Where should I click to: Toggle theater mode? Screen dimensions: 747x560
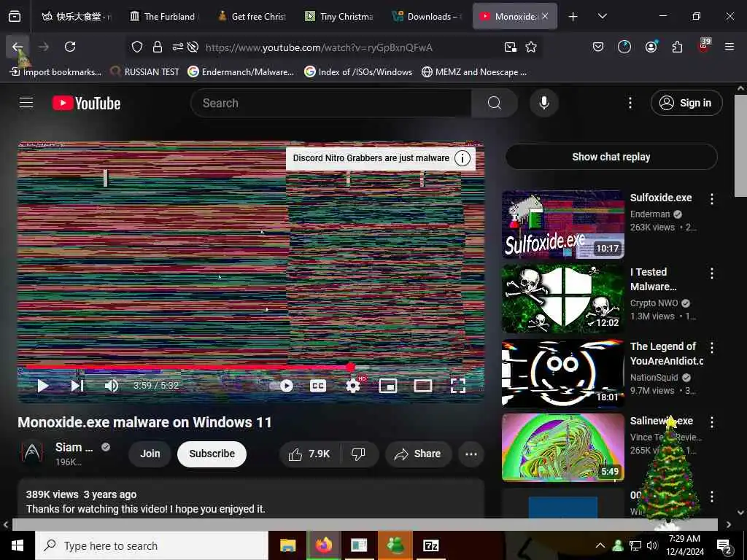[x=422, y=386]
